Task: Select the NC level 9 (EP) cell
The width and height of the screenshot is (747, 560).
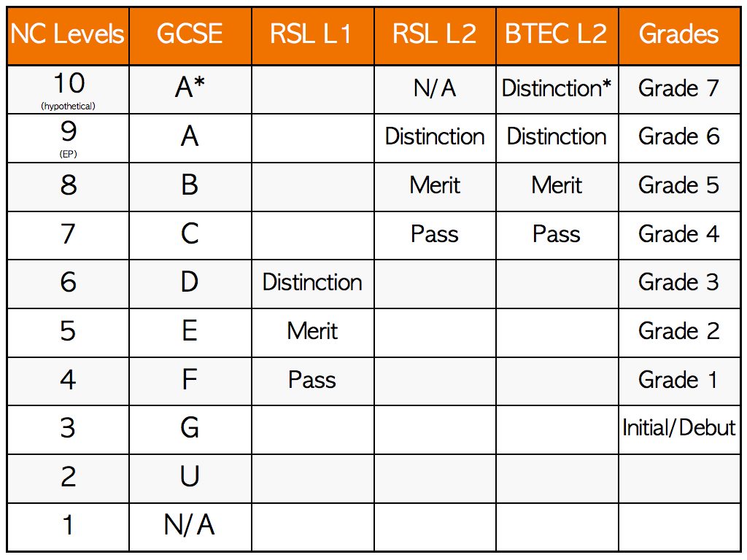Action: point(68,138)
